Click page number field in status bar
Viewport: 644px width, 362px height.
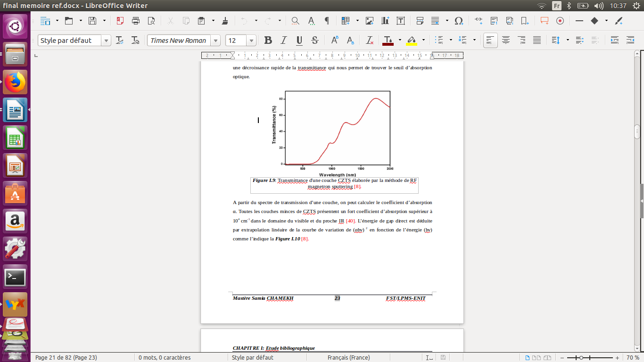point(66,358)
